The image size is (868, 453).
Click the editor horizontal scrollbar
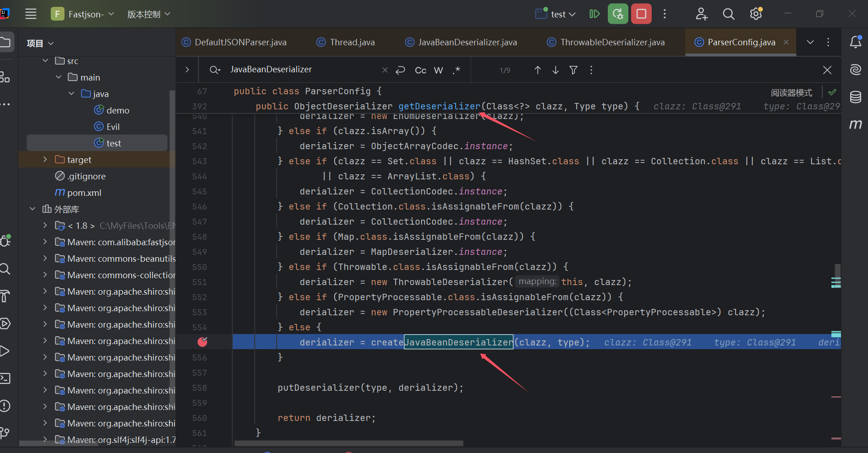349,443
